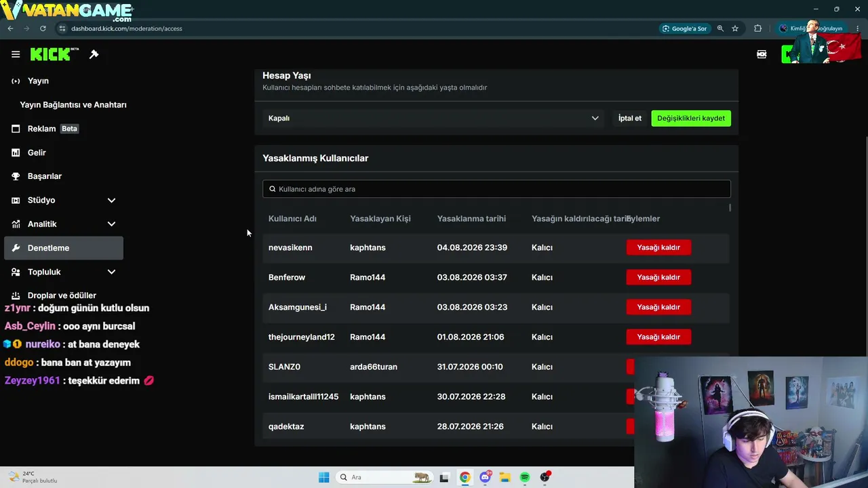Select Denetleme in the sidebar
The image size is (868, 488).
point(64,248)
